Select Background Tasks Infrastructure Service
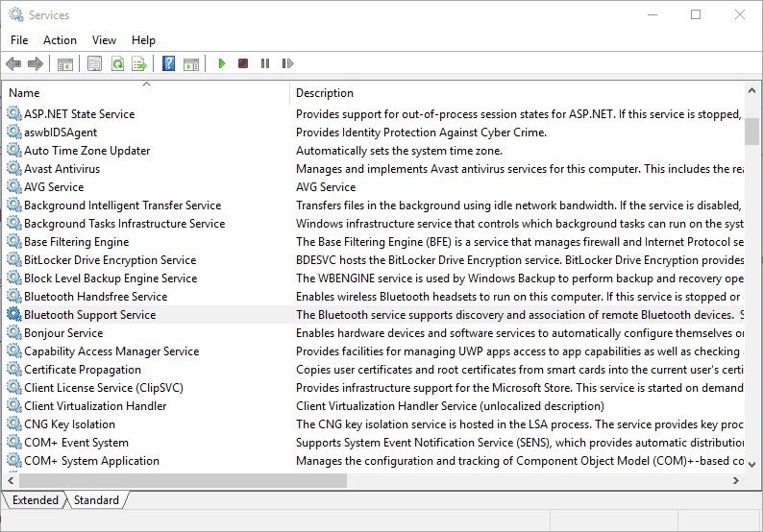 pos(125,223)
